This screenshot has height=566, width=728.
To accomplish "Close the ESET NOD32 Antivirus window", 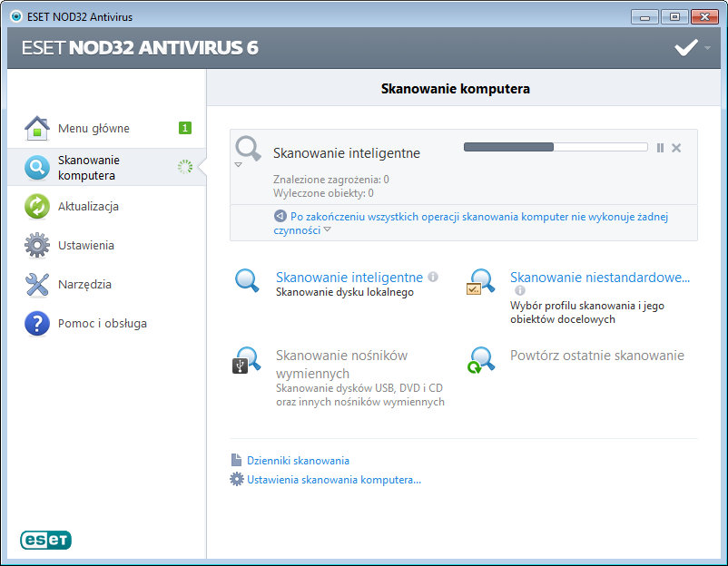I will point(704,16).
